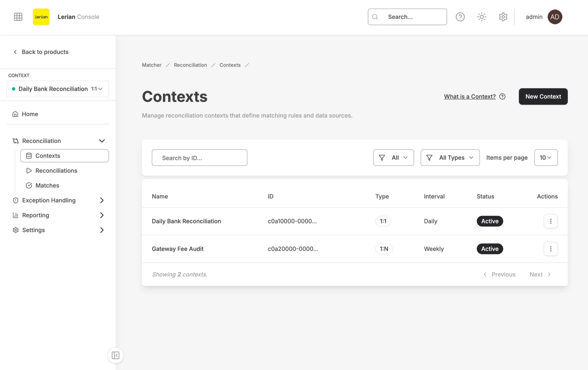The image size is (588, 370).
Task: Open the apps grid menu icon
Action: pyautogui.click(x=18, y=17)
